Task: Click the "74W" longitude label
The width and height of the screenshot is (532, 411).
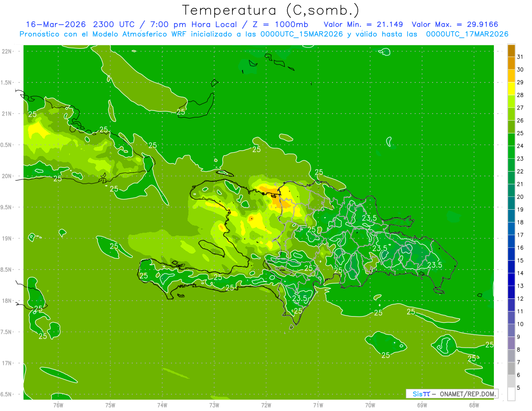Action: [x=162, y=405]
